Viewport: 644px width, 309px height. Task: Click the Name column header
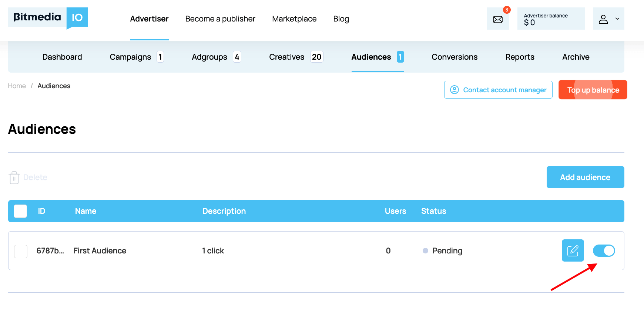85,211
